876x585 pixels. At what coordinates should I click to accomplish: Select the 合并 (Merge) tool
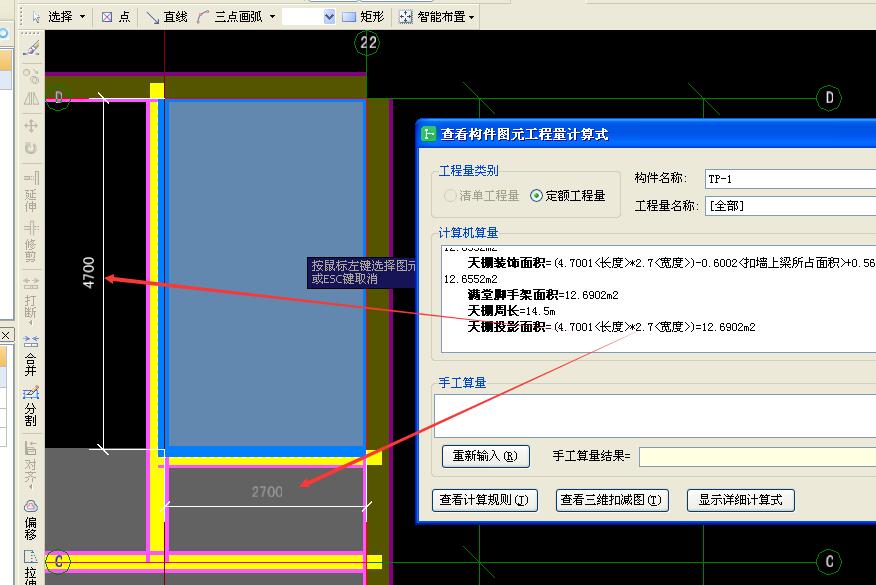pos(31,355)
